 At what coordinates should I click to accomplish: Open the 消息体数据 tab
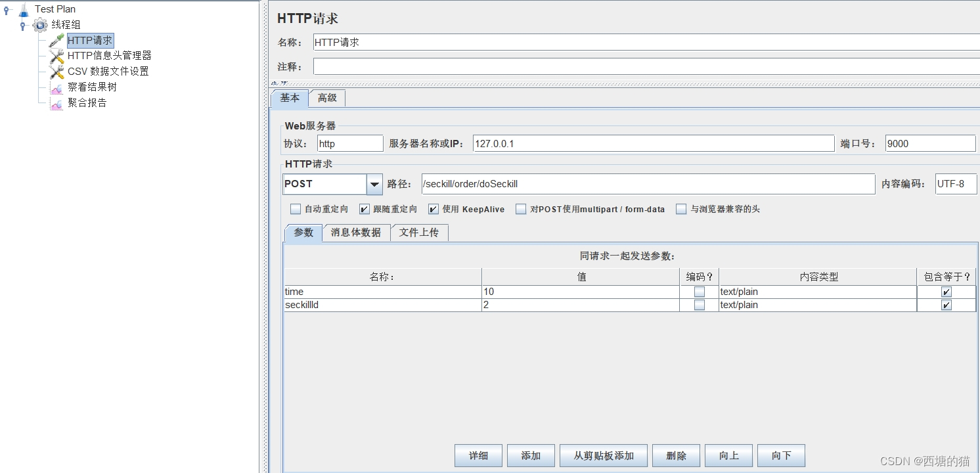pyautogui.click(x=356, y=233)
